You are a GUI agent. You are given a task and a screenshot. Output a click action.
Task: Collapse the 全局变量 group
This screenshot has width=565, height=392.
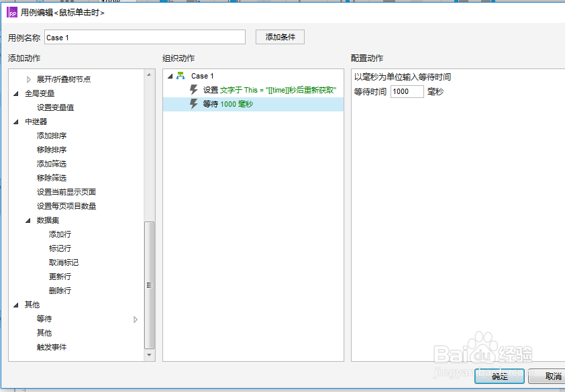(15, 93)
